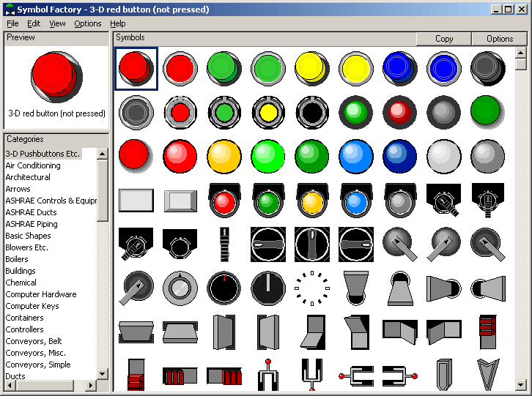Click the large red button preview image
Screen dimensions: 532x396
tap(56, 77)
